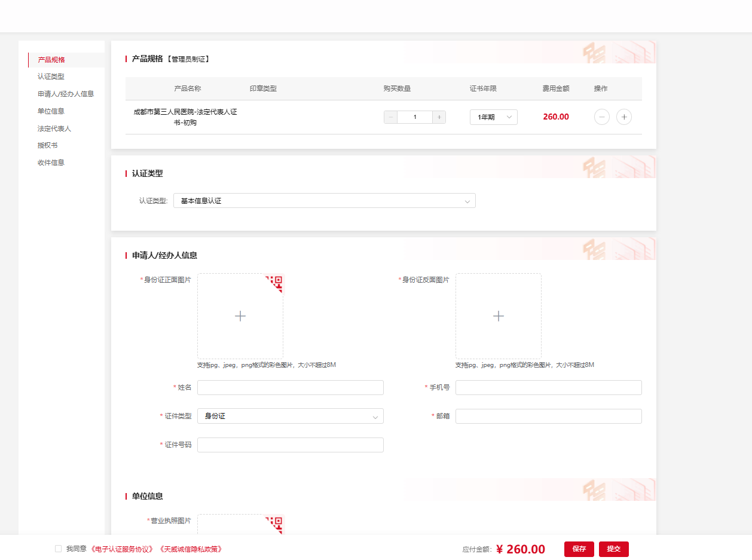Click QR code icon on 营业执照图片 upload box

pos(276,522)
